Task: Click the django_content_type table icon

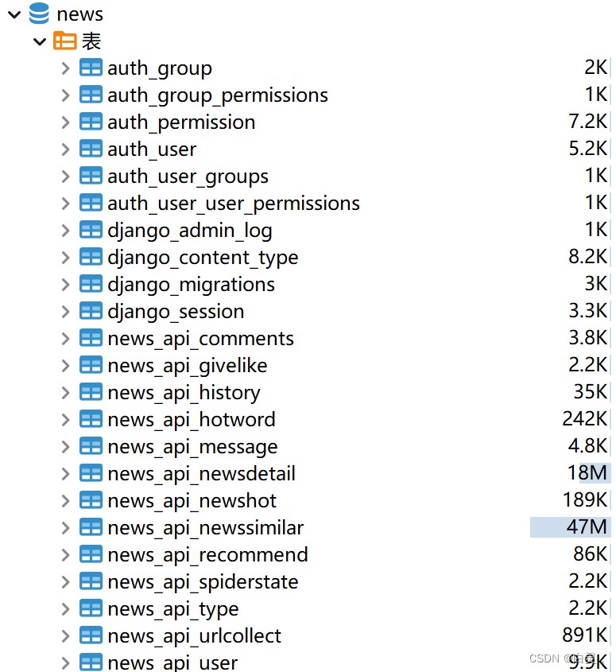Action: [91, 257]
